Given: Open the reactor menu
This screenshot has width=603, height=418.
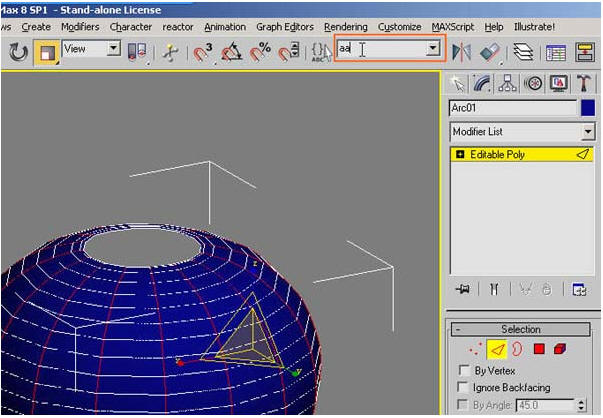Looking at the screenshot, I should [178, 27].
